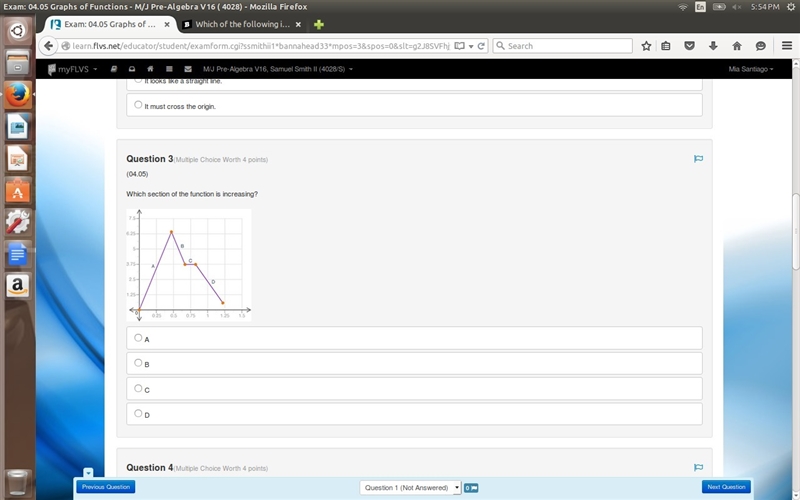
Task: Open the sound volume indicator
Action: (x=737, y=7)
